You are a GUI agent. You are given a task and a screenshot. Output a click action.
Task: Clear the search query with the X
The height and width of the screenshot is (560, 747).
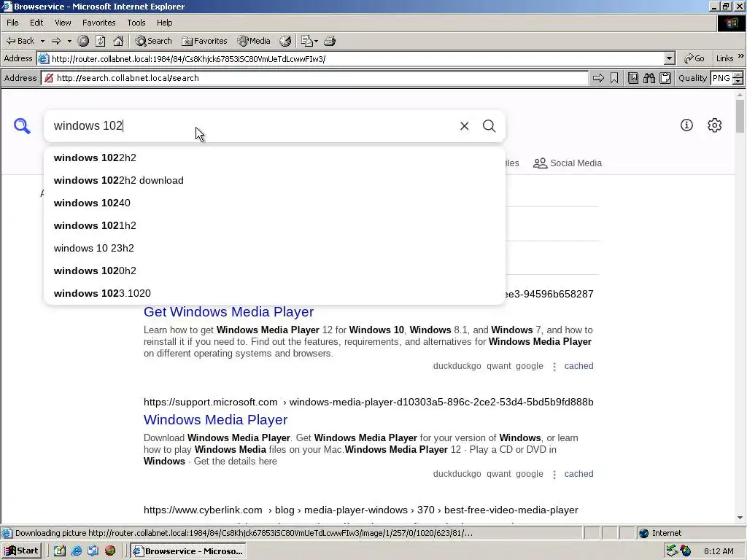pyautogui.click(x=465, y=125)
